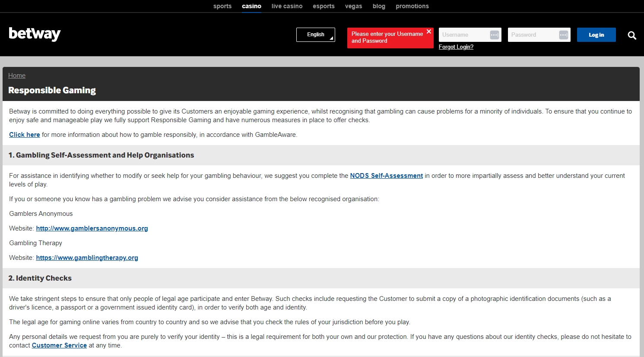Switch to the esports tab
Viewport: 644px width, 357px height.
click(x=324, y=6)
